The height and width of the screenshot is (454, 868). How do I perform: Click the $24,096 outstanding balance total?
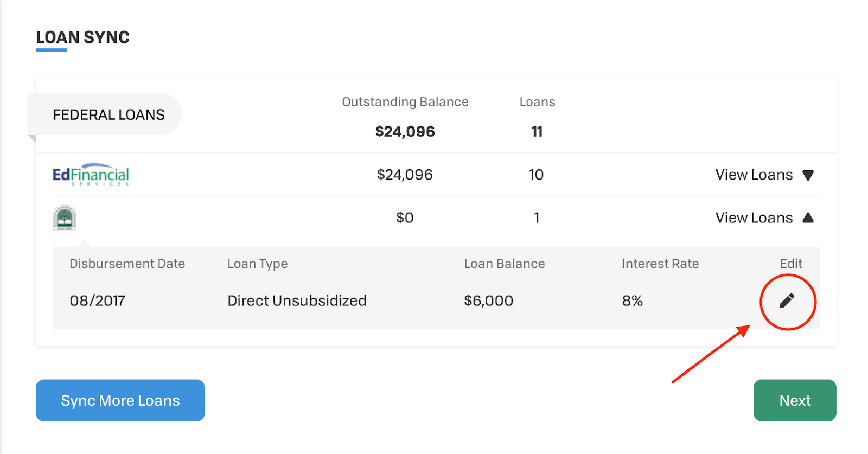405,131
